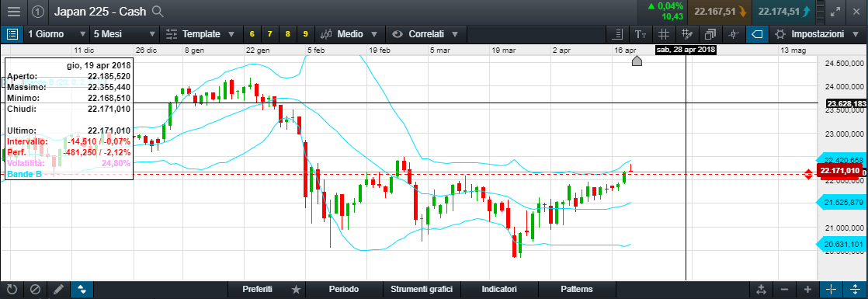
Task: Open the Indicatori tab
Action: click(x=499, y=289)
